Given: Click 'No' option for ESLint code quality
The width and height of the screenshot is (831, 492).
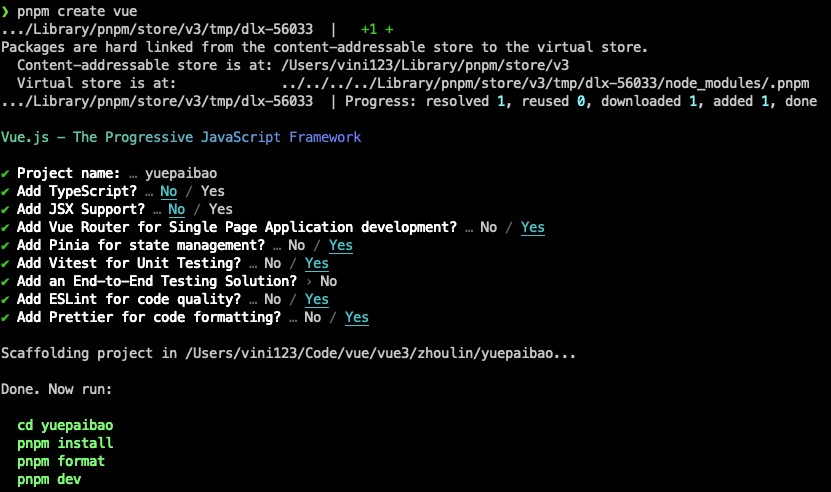Looking at the screenshot, I should (272, 300).
